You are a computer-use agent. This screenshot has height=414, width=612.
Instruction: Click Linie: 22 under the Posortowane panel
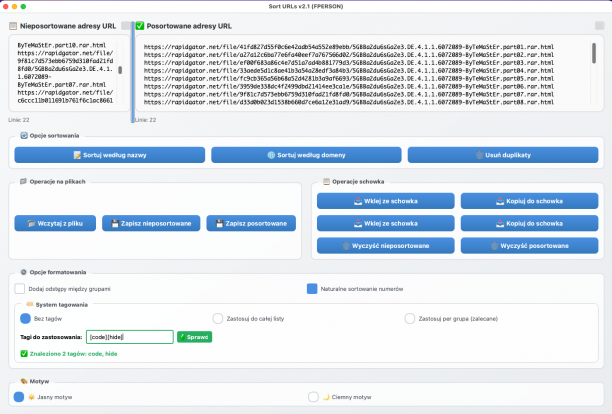pos(146,120)
